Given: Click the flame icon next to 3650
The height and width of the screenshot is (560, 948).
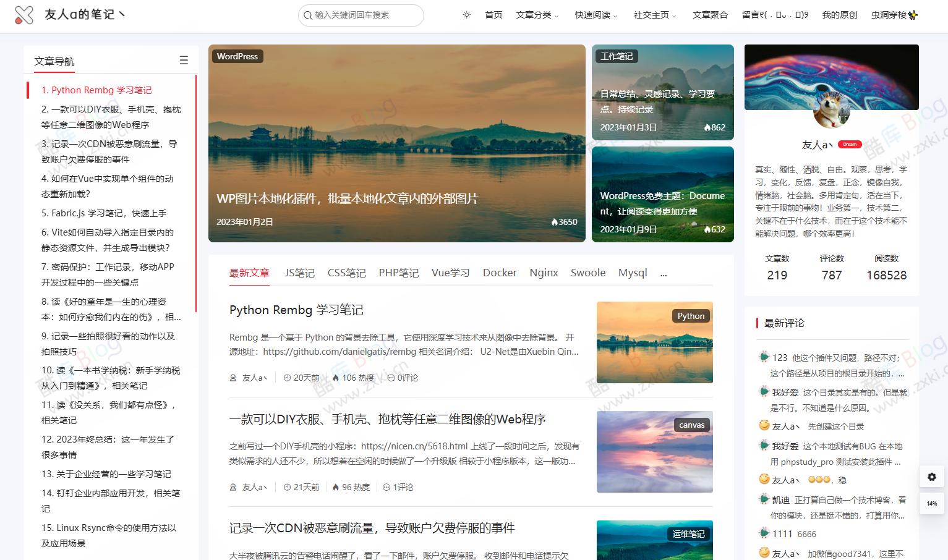Looking at the screenshot, I should point(555,222).
